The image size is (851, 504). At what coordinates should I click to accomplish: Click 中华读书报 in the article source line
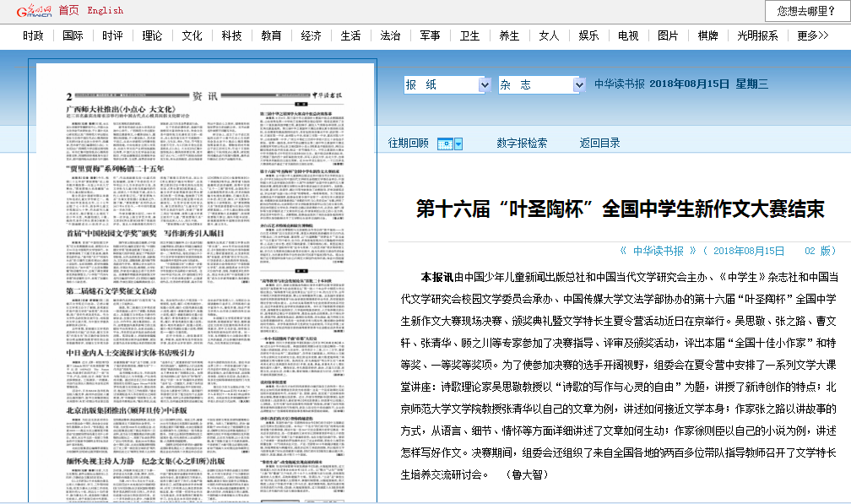pyautogui.click(x=659, y=252)
